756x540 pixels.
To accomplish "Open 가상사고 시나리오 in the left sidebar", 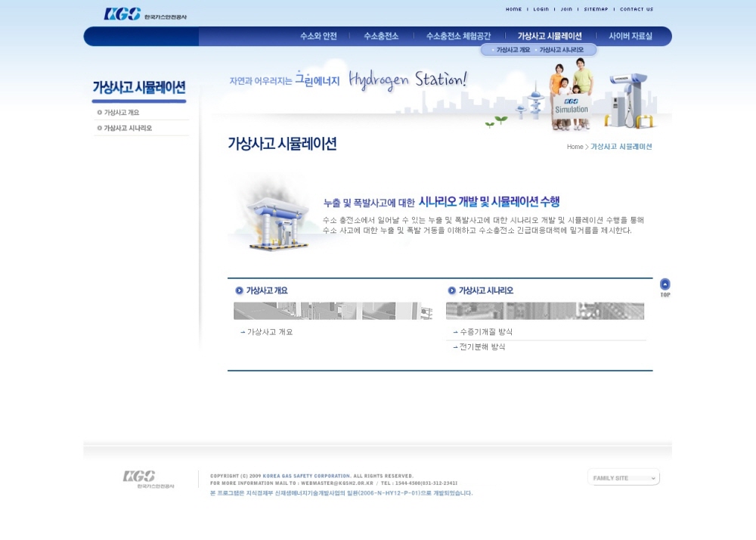I will click(128, 129).
